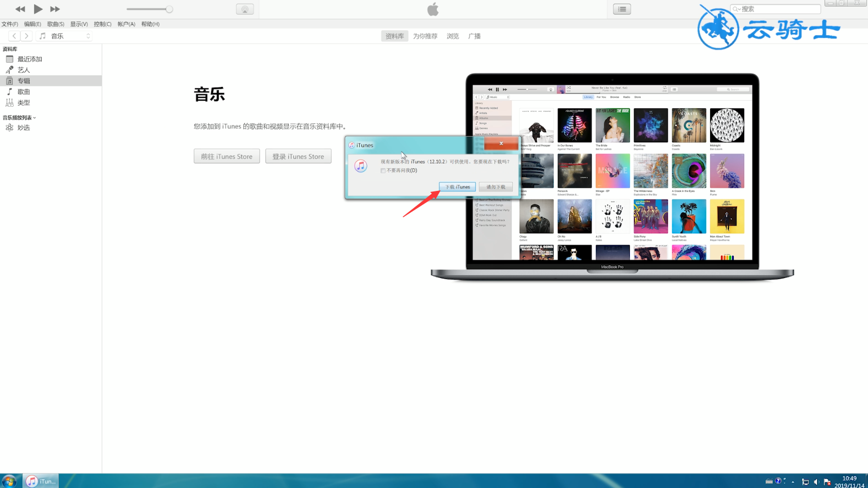Click the network tray icon

805,482
